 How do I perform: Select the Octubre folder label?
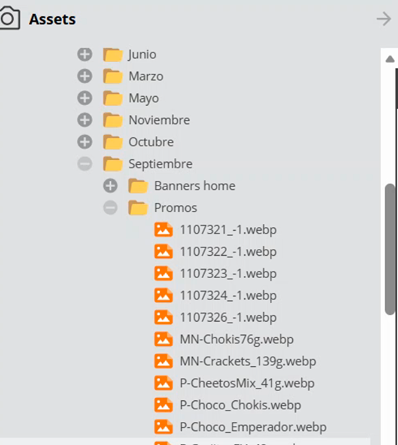coord(151,142)
